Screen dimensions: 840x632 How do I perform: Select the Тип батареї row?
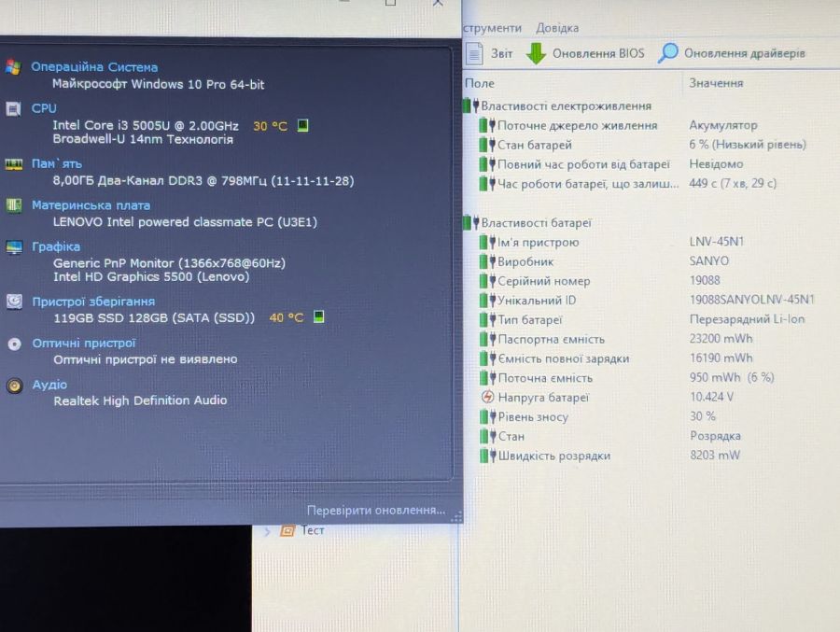point(651,319)
